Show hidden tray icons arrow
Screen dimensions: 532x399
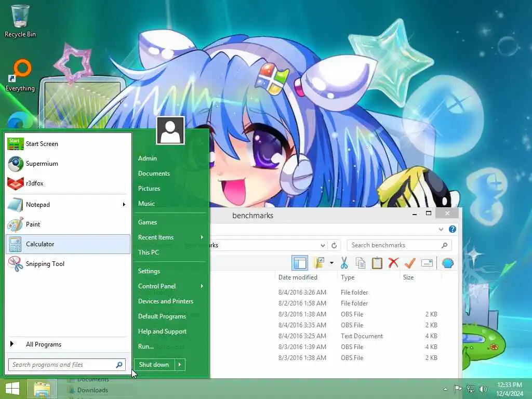click(445, 389)
